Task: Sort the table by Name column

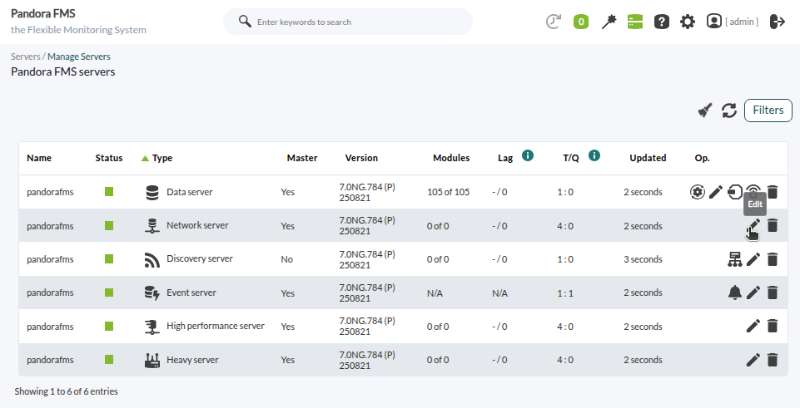Action: pyautogui.click(x=39, y=158)
